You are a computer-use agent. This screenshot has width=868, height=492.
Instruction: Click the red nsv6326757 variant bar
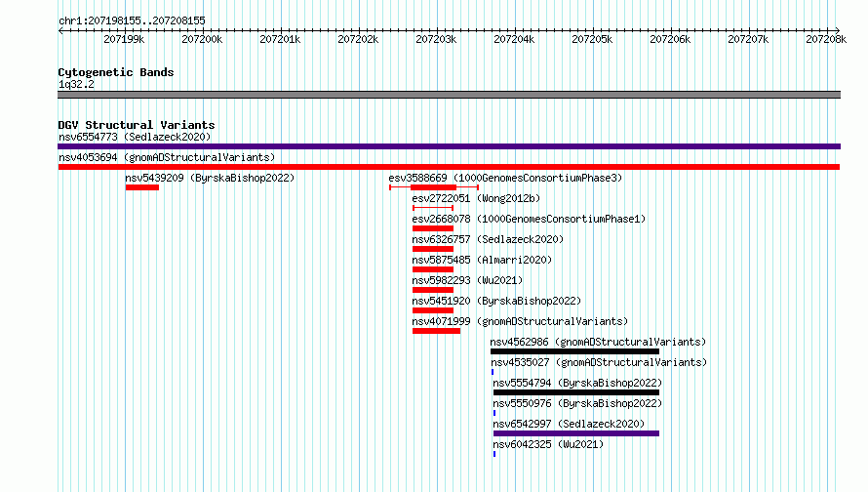point(433,249)
